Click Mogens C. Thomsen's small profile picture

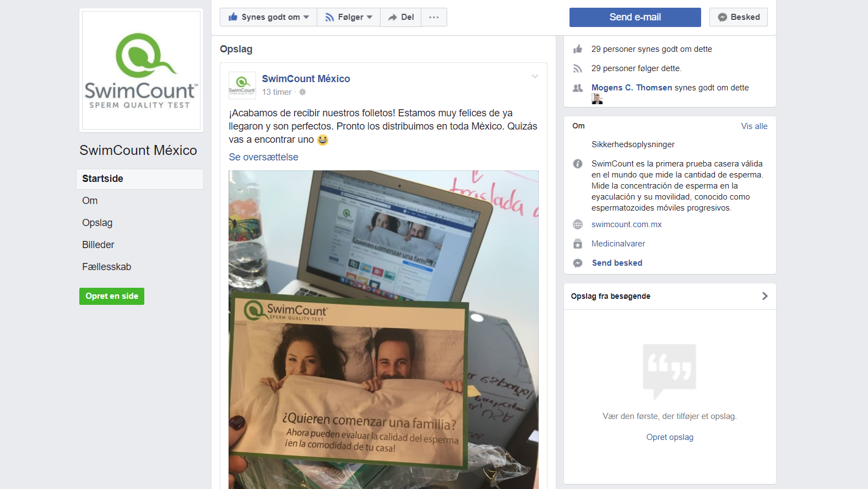pos(597,99)
